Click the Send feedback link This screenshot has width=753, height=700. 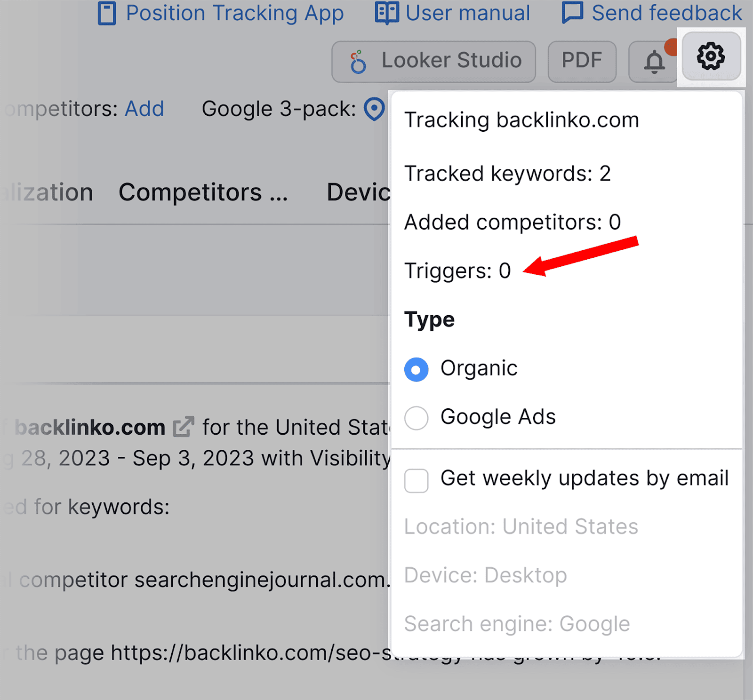point(666,13)
